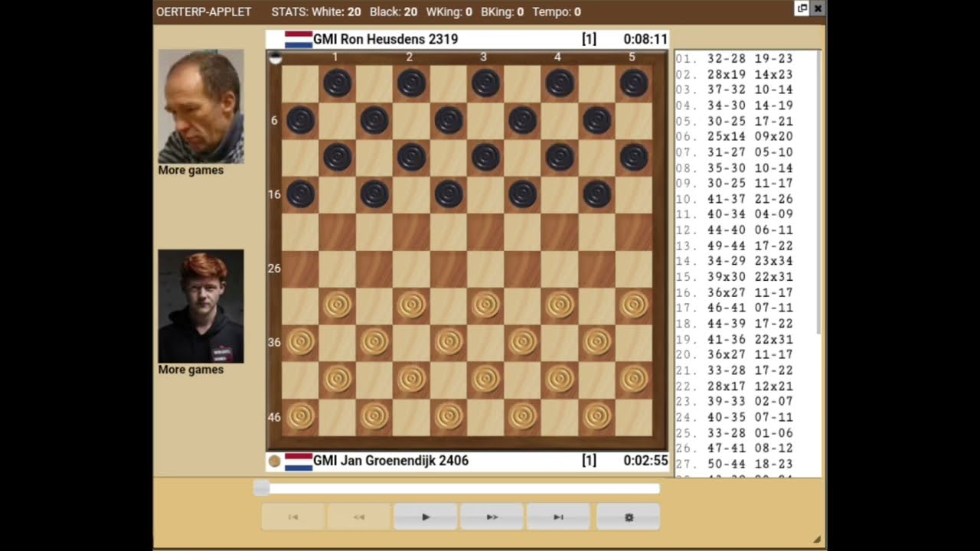
Task: Start game replay with the play button
Action: click(x=426, y=517)
